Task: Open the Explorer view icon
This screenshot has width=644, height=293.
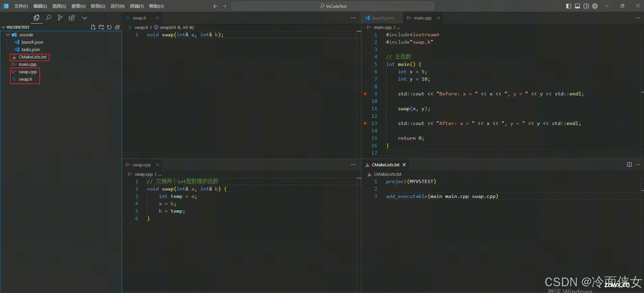Action: 37,18
